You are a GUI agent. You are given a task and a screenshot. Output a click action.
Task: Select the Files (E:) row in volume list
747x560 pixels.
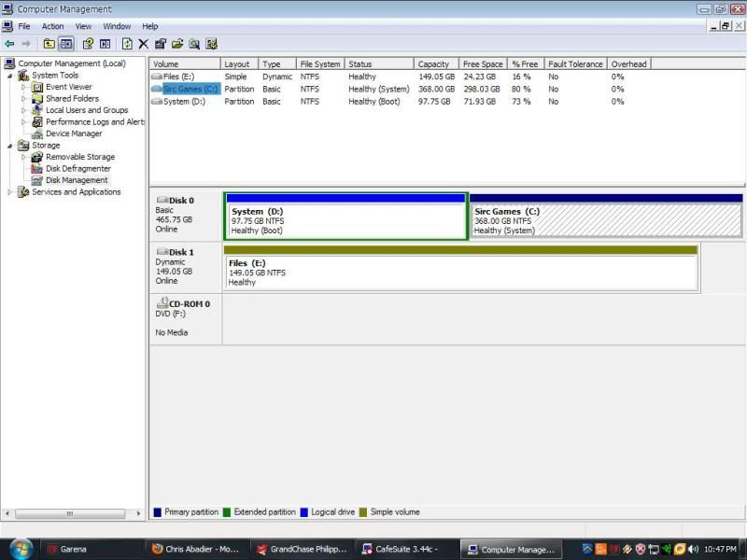[x=178, y=77]
